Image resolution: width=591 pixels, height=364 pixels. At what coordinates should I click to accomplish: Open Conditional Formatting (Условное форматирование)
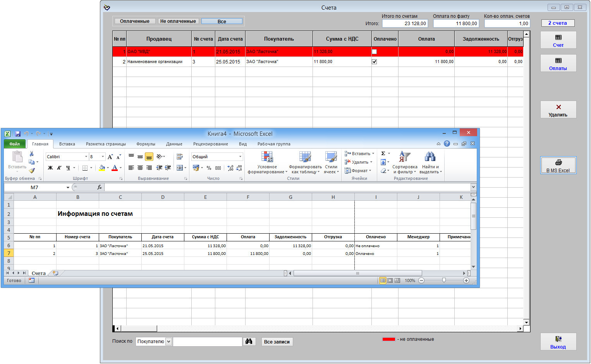pos(267,162)
